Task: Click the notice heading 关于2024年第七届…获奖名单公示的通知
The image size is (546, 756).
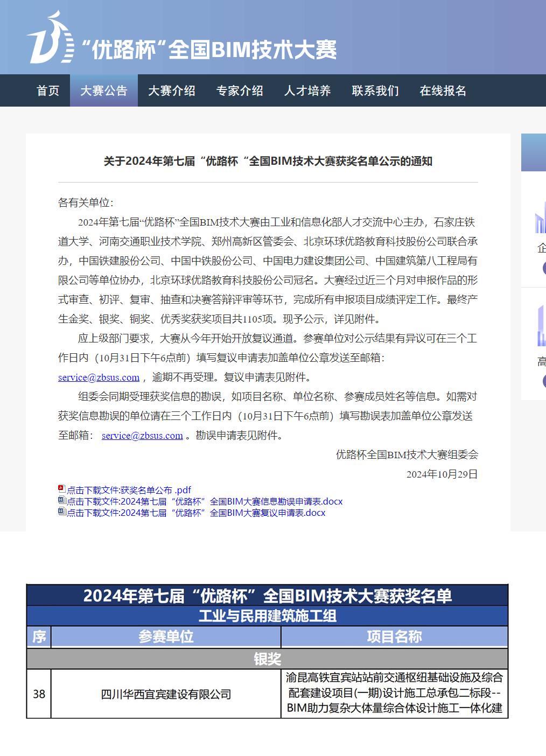Action: coord(268,161)
